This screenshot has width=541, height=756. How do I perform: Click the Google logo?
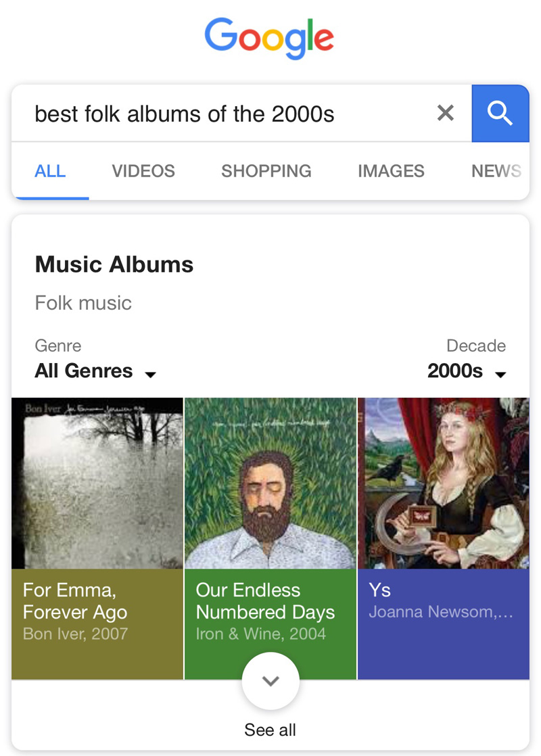coord(270,39)
